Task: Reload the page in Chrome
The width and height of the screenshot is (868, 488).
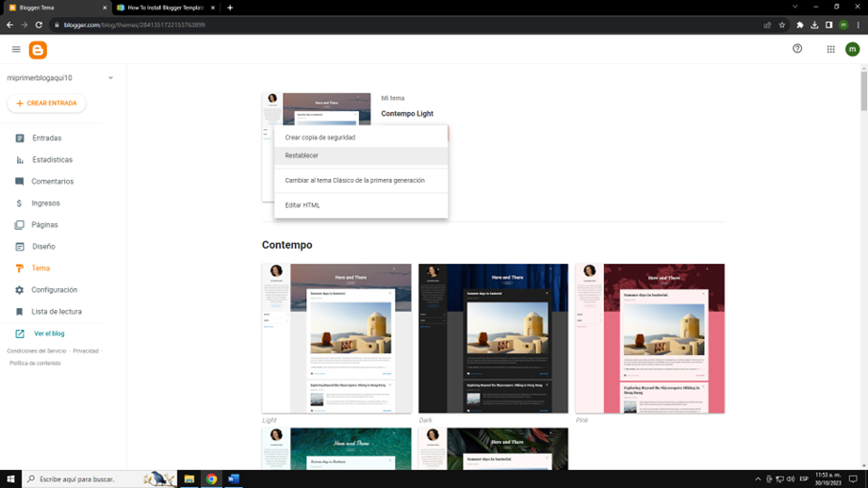Action: 39,24
